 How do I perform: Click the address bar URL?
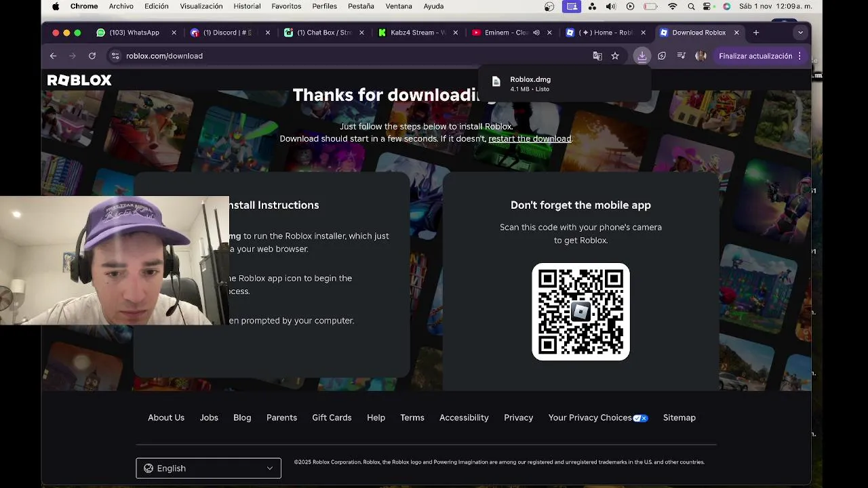tap(164, 56)
